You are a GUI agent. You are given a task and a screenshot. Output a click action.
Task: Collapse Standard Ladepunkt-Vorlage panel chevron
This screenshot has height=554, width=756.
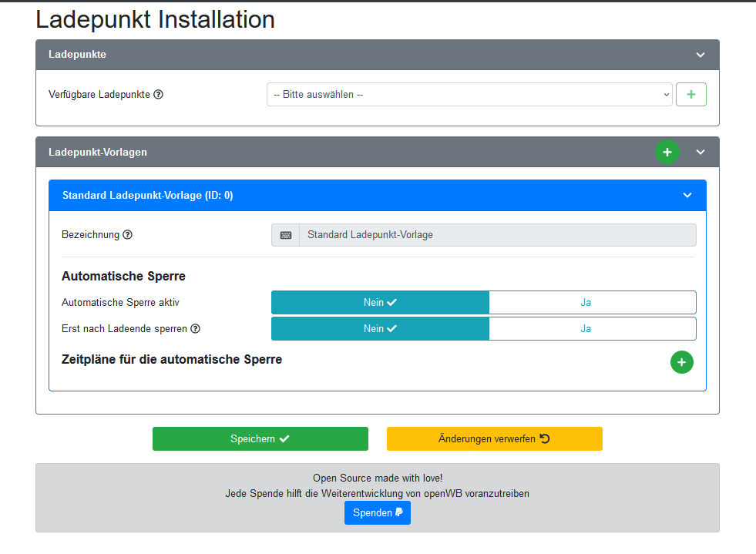pyautogui.click(x=687, y=196)
